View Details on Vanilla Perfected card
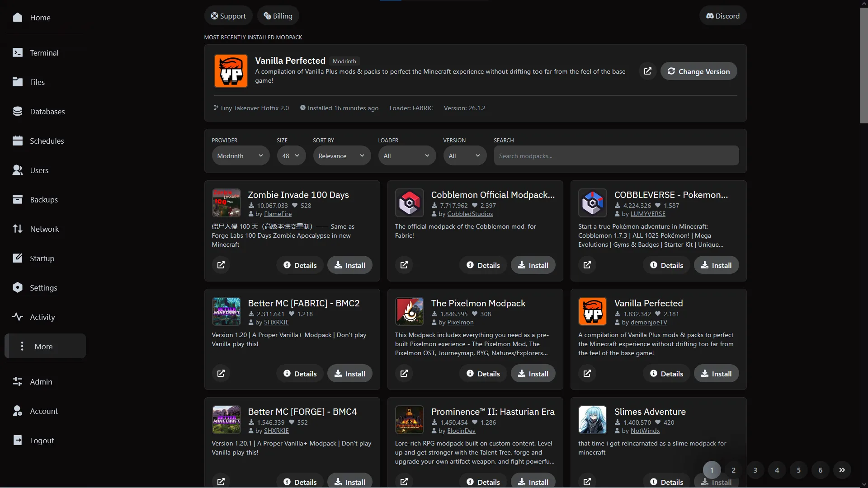This screenshot has height=488, width=868. click(x=666, y=373)
